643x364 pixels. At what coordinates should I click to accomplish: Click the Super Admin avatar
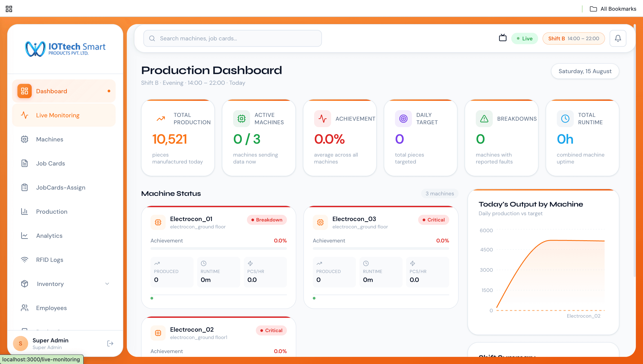point(21,343)
